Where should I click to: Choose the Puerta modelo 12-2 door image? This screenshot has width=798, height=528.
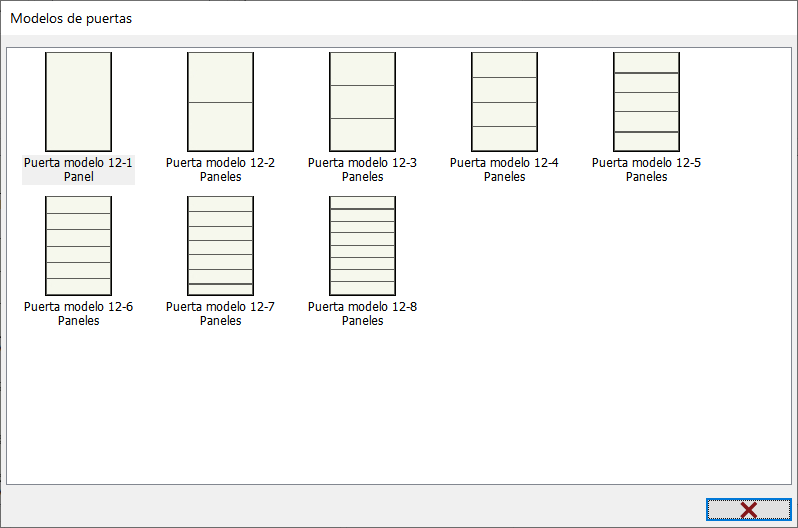[x=220, y=102]
